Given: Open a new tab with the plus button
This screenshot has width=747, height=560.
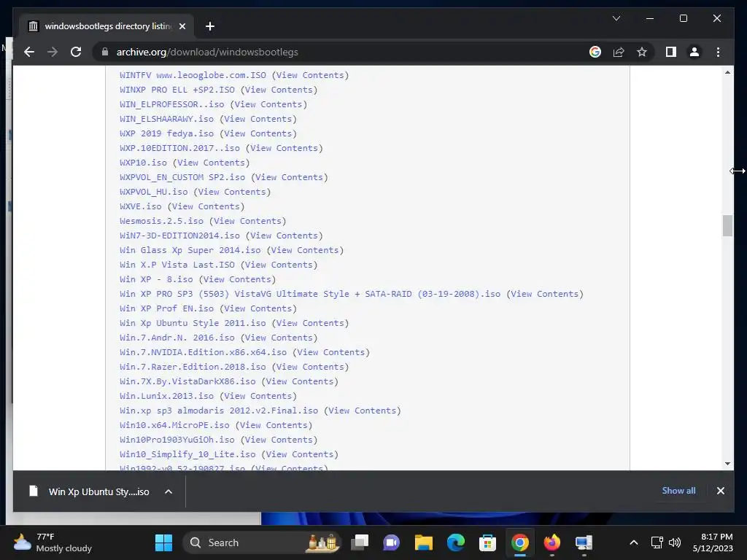Looking at the screenshot, I should 209,26.
